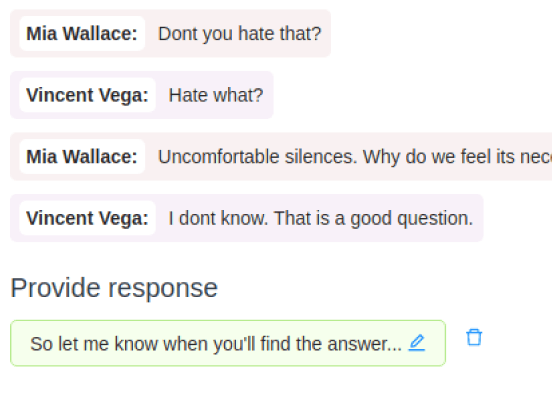
Task: Click the word 'answer...' in the response
Action: (x=364, y=344)
